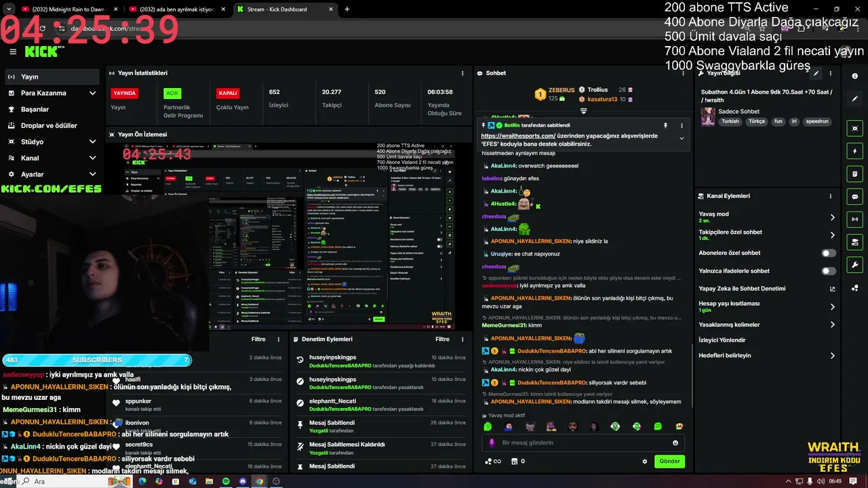Unpin the BotRix pinned message

coord(665,125)
